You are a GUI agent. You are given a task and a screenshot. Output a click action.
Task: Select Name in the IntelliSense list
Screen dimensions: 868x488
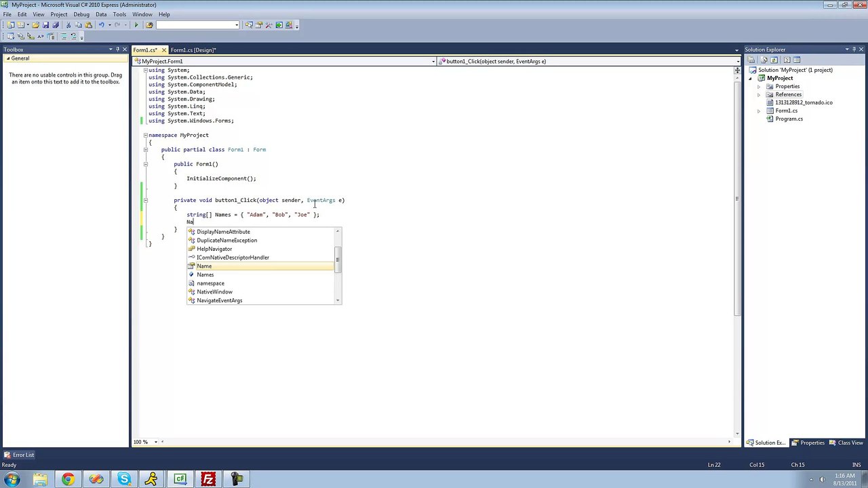[260, 266]
